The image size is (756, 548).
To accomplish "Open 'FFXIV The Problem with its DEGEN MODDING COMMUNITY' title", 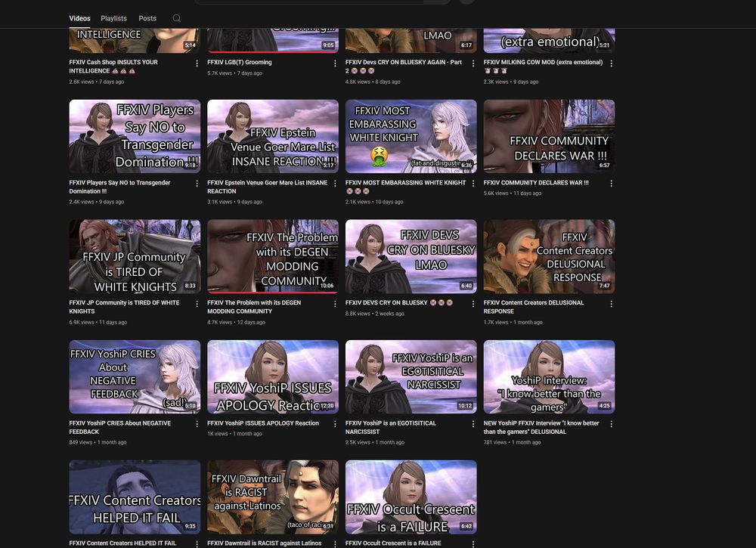I will point(254,307).
